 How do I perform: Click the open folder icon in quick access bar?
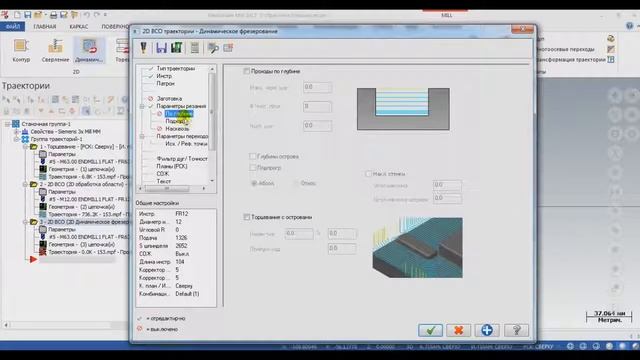click(x=38, y=15)
